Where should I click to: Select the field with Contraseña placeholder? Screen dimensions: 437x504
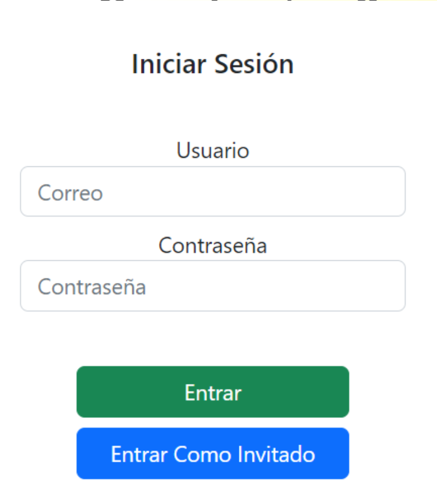(x=213, y=286)
